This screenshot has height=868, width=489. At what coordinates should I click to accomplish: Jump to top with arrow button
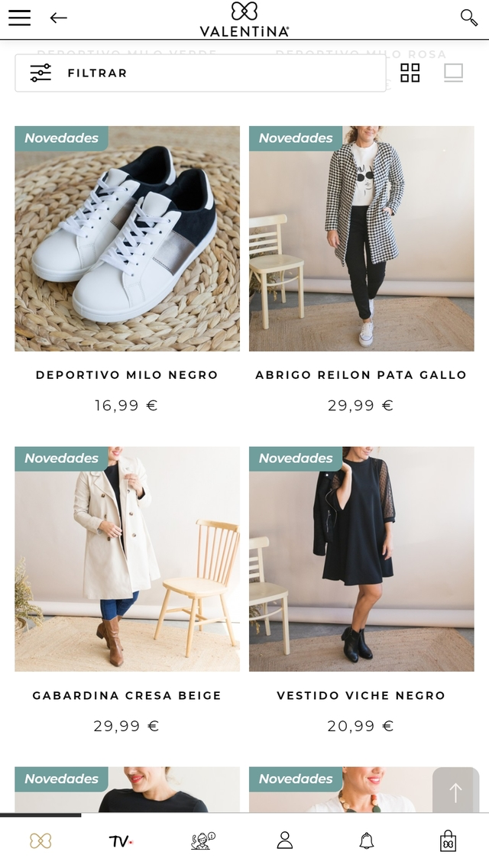[x=455, y=792]
